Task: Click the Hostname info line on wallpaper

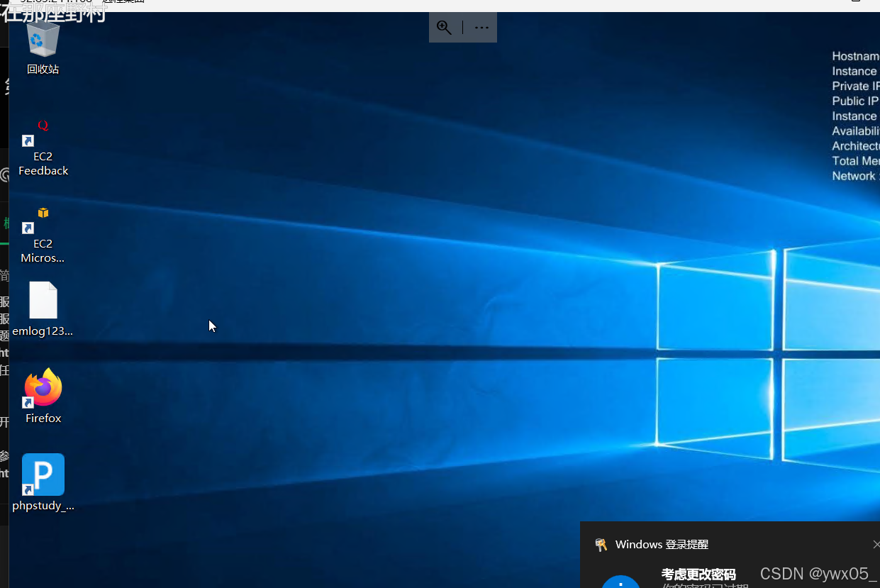Action: (x=856, y=56)
